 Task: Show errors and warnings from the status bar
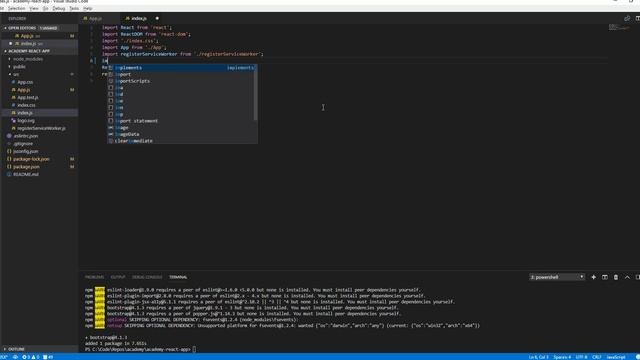pos(31,357)
